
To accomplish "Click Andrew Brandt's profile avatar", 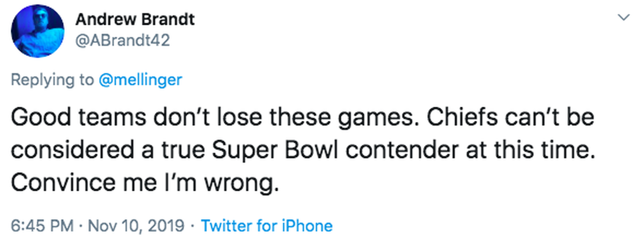I will click(x=35, y=32).
